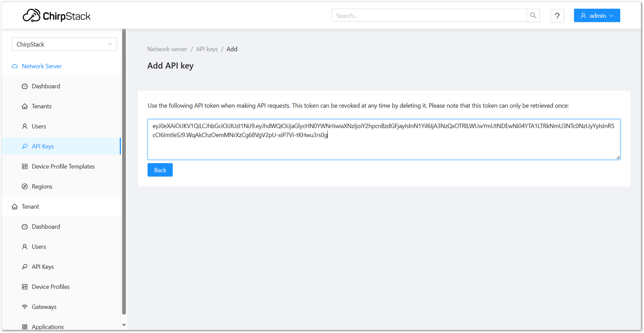644x333 pixels.
Task: Select Network Server API Keys menu item
Action: click(x=43, y=146)
